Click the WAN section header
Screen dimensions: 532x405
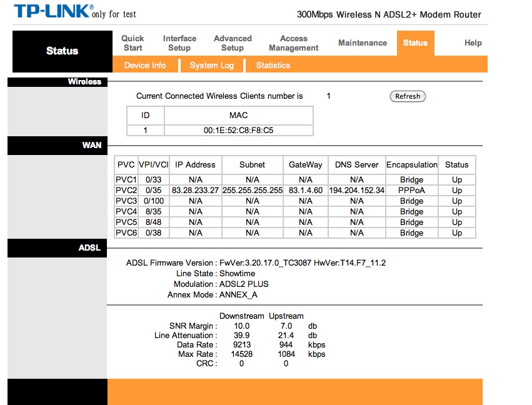point(91,146)
